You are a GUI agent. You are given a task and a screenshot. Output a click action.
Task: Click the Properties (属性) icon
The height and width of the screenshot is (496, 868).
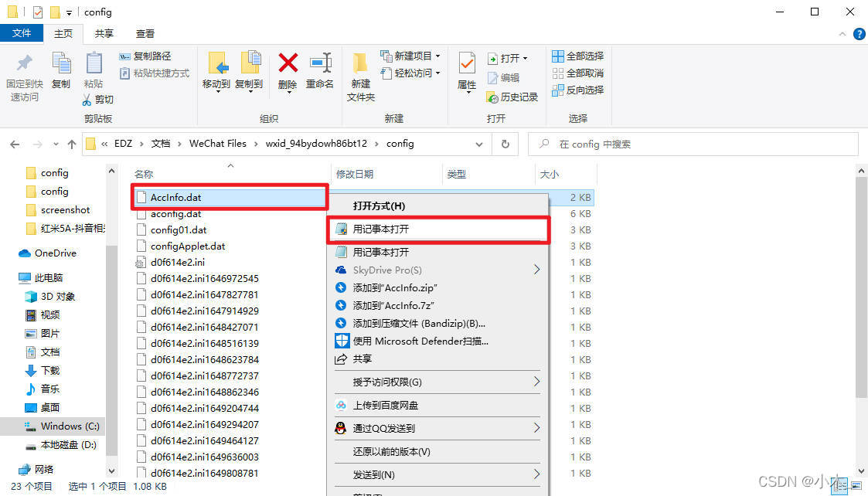(467, 64)
